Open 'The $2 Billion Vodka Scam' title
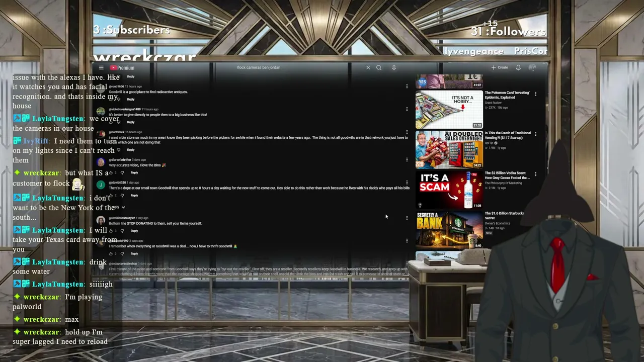 pyautogui.click(x=507, y=175)
